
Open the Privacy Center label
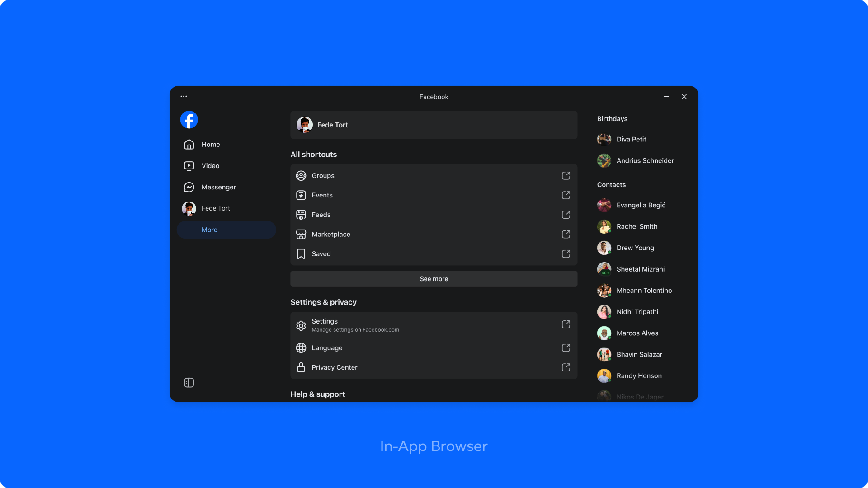pyautogui.click(x=335, y=367)
